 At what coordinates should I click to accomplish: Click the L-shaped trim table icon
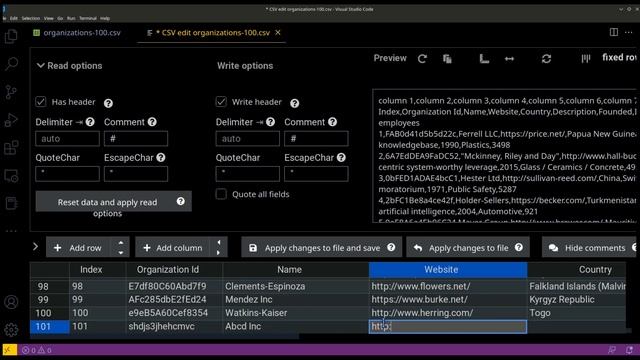[x=484, y=59]
